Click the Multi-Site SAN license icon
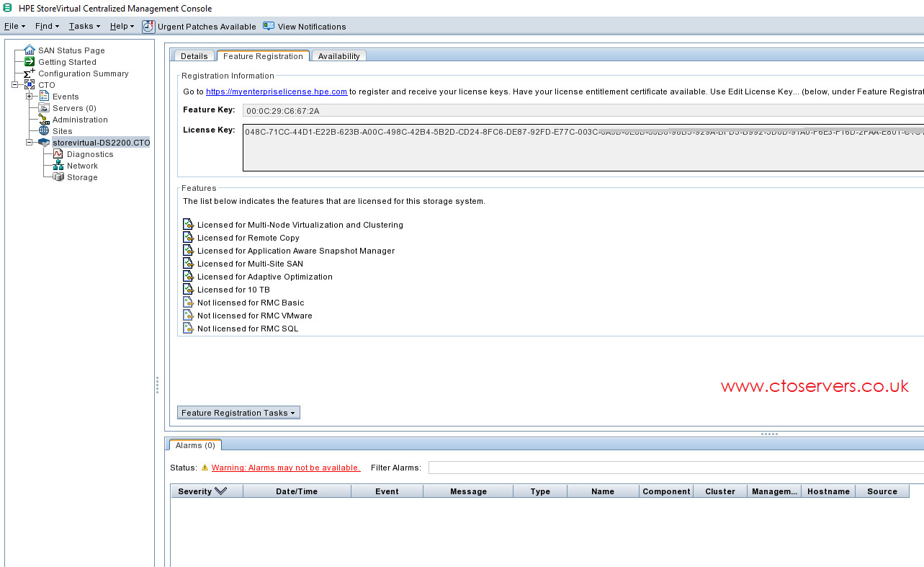The height and width of the screenshot is (567, 924). tap(188, 264)
